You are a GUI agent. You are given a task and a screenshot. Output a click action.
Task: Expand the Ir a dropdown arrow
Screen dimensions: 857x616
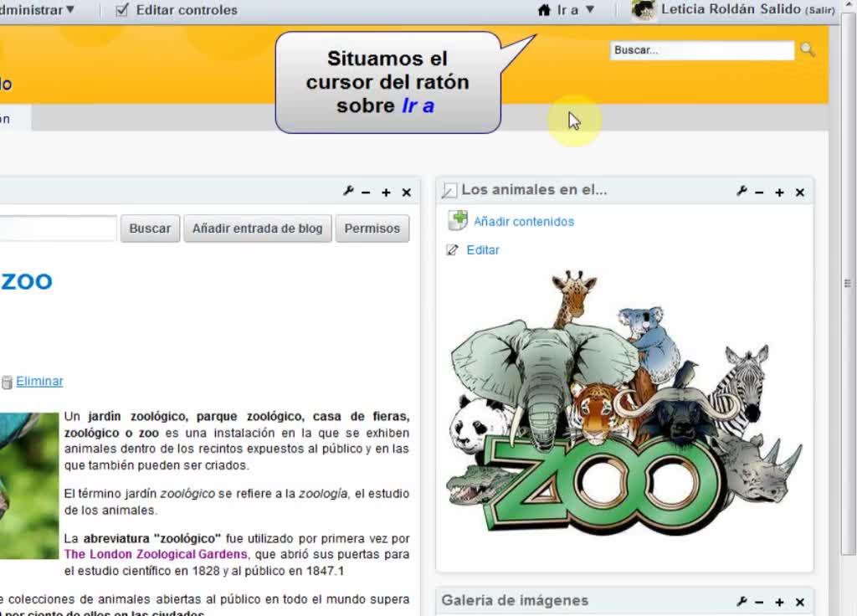pyautogui.click(x=590, y=9)
